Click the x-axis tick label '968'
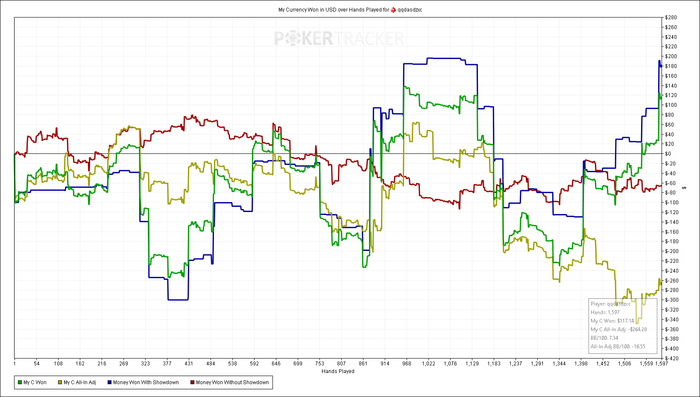 (406, 364)
